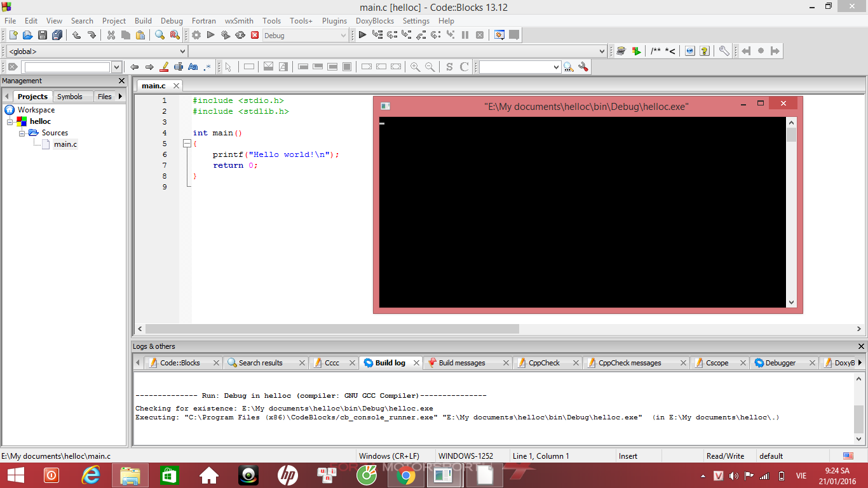Open the Fortran menu
This screenshot has width=868, height=488.
click(x=203, y=21)
